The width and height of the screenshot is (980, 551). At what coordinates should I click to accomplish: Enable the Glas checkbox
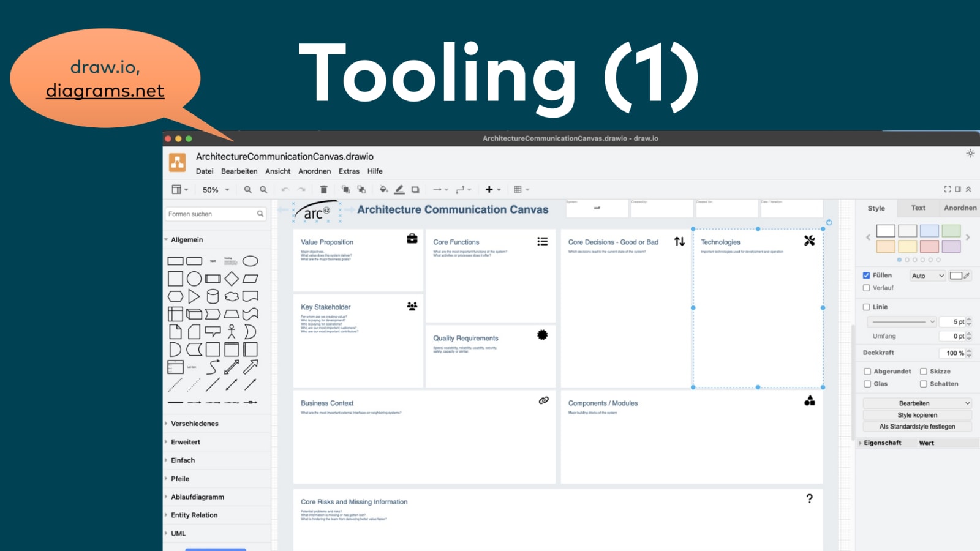867,384
